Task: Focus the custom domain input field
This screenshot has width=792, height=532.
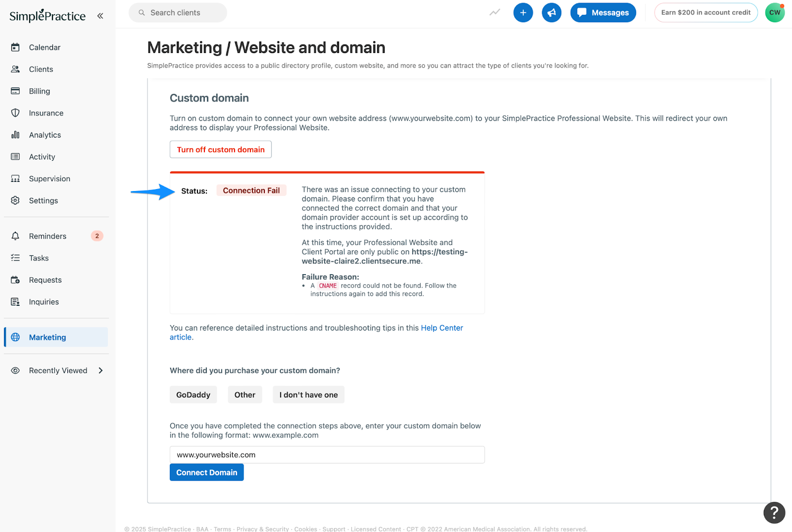Action: pyautogui.click(x=327, y=455)
